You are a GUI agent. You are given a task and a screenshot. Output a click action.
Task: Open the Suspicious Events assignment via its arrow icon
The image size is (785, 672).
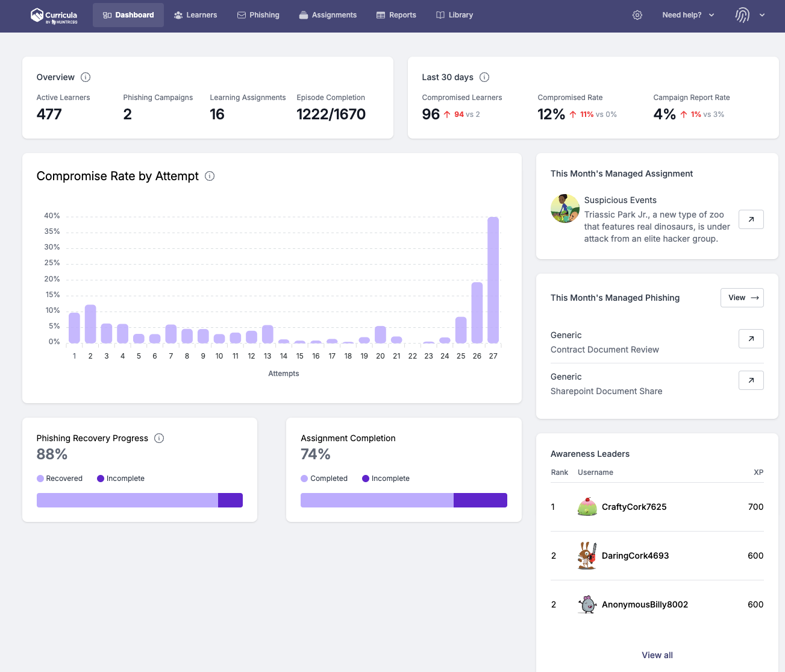pyautogui.click(x=751, y=219)
